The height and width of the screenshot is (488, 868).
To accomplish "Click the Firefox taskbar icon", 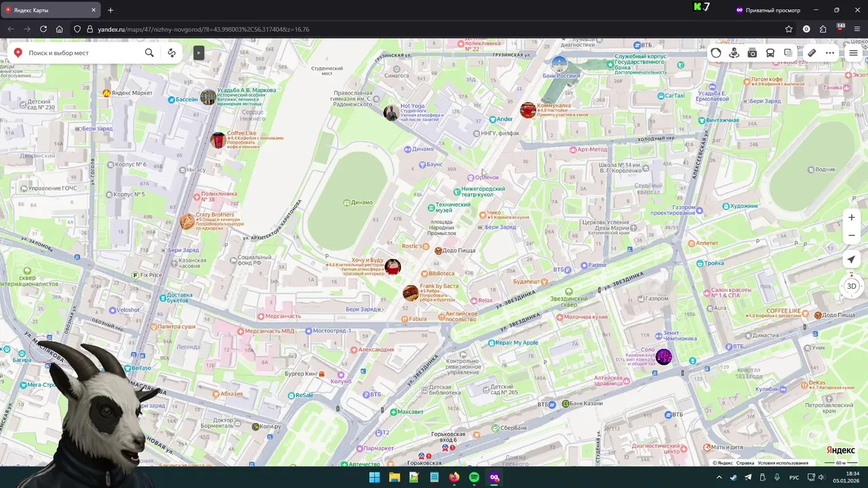I will coord(454,477).
